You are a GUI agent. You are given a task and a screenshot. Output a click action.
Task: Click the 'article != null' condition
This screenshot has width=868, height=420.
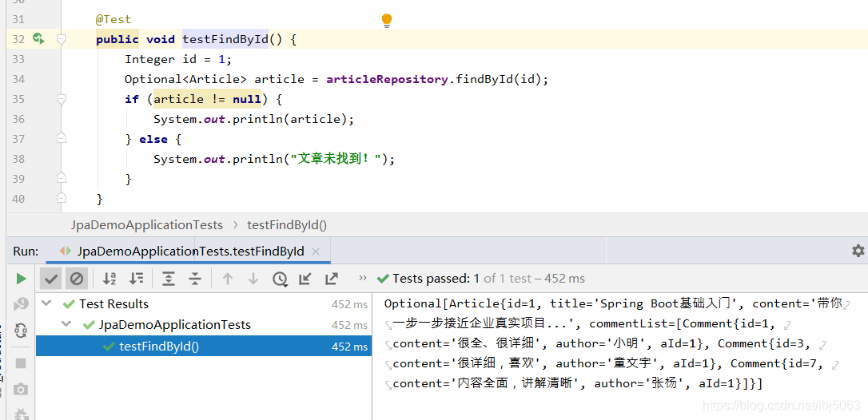(x=208, y=99)
